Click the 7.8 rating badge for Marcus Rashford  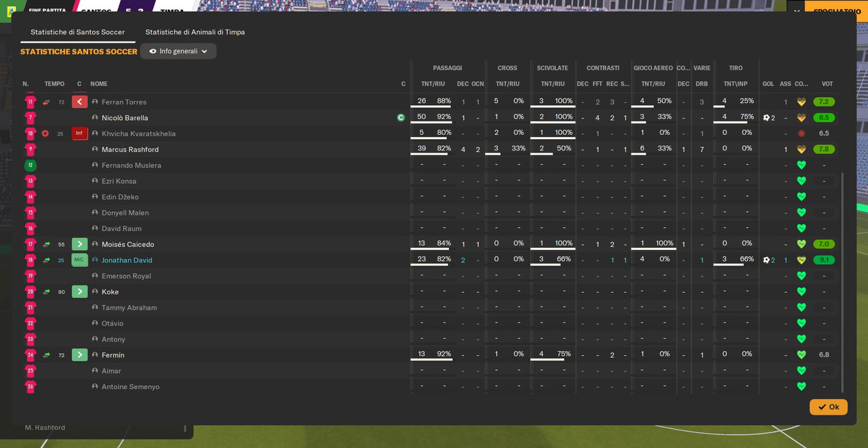[x=824, y=149]
